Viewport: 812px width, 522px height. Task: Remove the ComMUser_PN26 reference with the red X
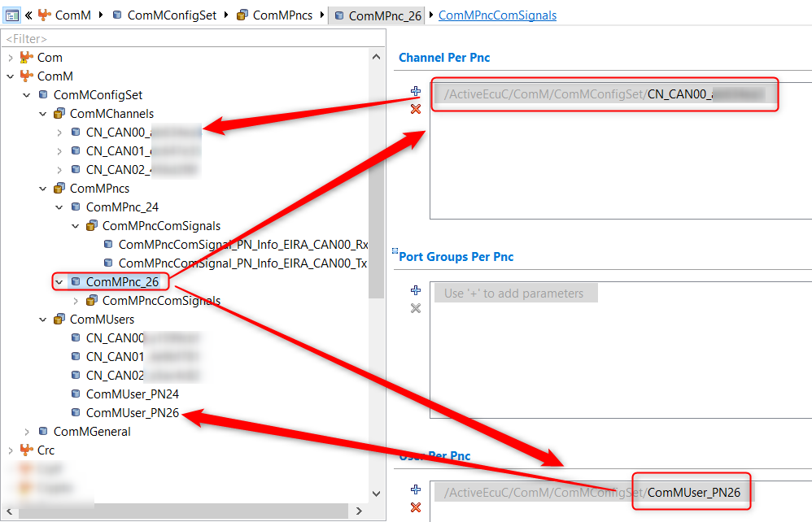415,507
